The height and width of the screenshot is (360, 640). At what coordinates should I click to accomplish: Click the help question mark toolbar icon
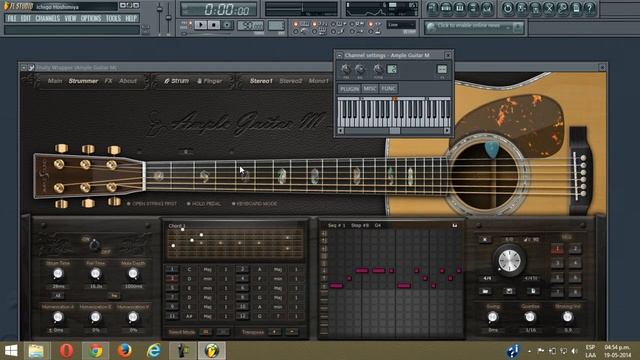tap(589, 8)
